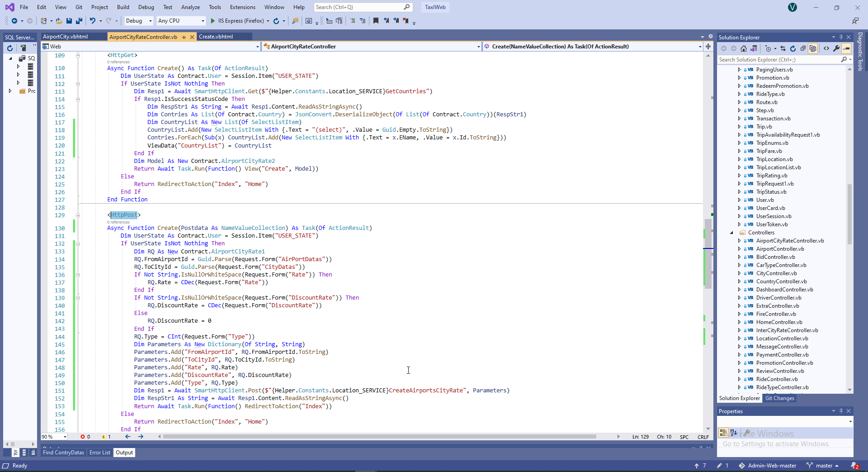This screenshot has width=868, height=472.
Task: Go to the previous bookmark icon
Action: [386, 21]
